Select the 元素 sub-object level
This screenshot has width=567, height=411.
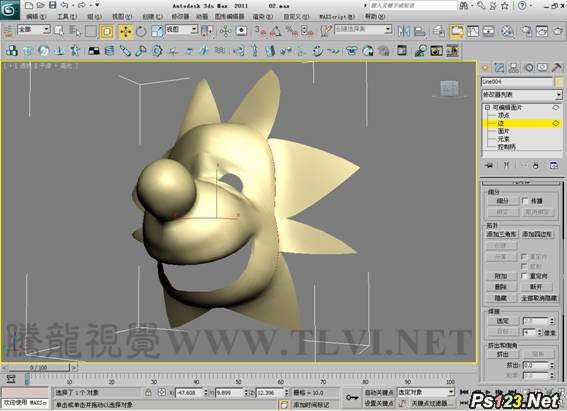(x=503, y=139)
